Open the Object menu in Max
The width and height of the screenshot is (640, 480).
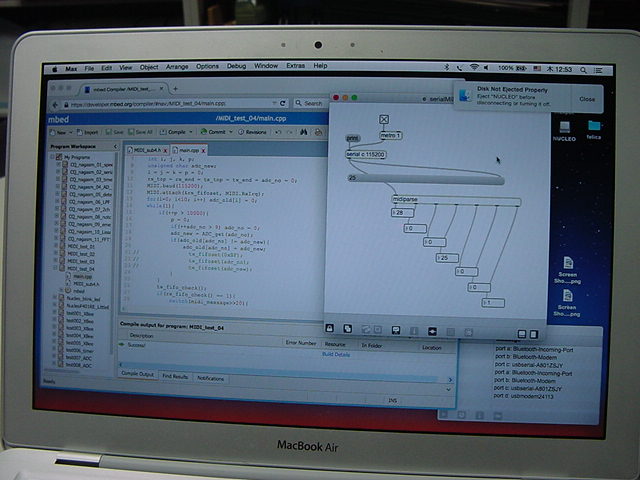click(149, 67)
